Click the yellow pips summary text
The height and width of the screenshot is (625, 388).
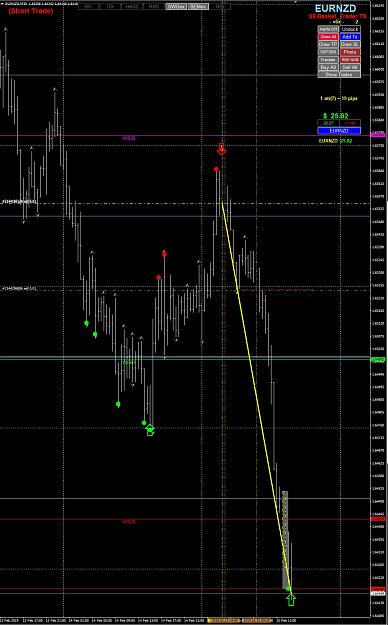(339, 98)
